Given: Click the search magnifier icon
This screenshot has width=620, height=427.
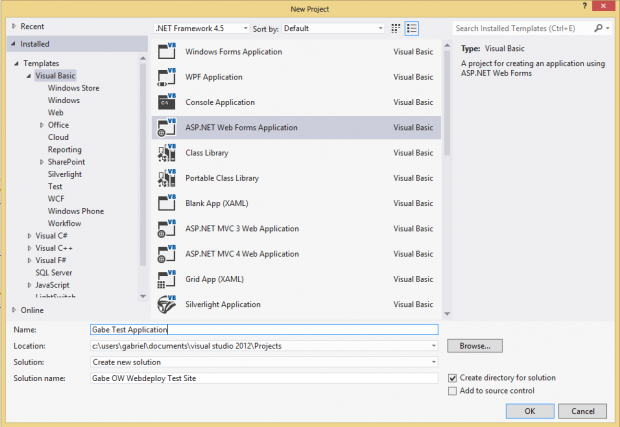Looking at the screenshot, I should (598, 28).
